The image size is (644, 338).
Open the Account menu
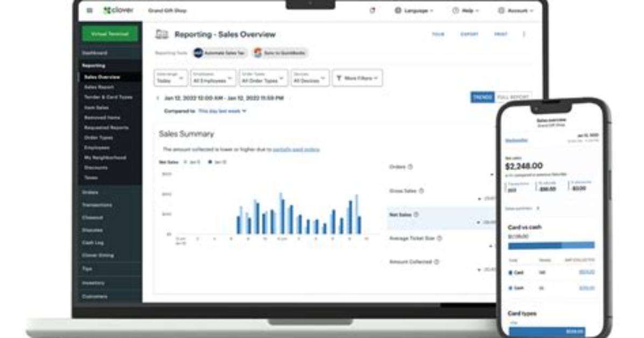tap(515, 11)
